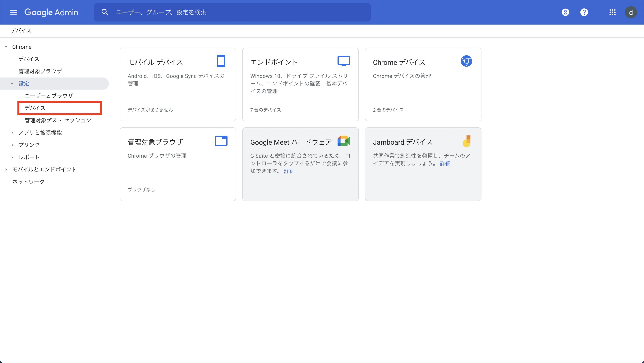644x363 pixels.
Task: Open ネットワーク in the sidebar
Action: [x=29, y=182]
